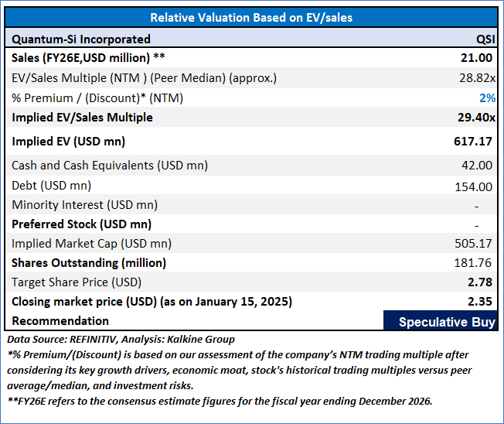Click the sales value 21.00
Screen dimensions: 504x424
476,58
